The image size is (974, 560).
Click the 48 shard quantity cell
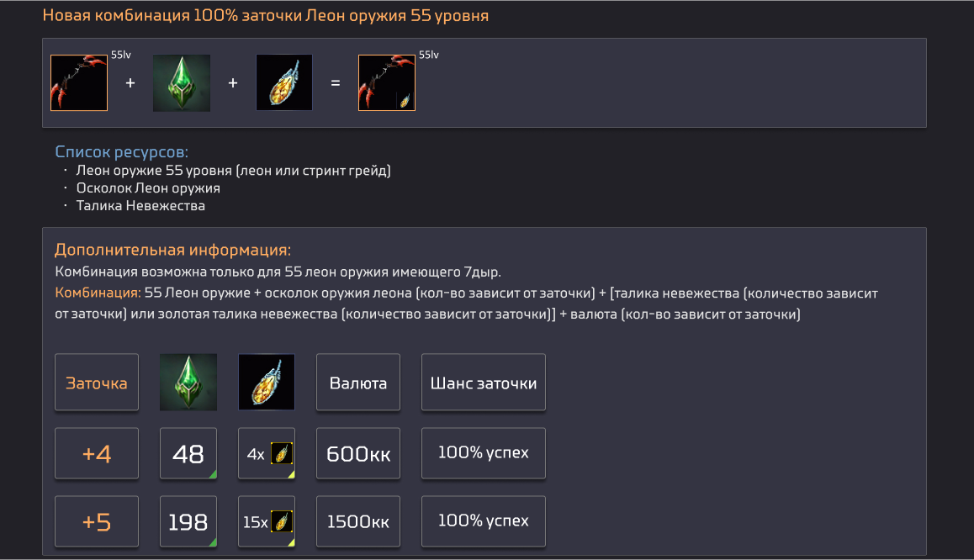[x=188, y=454]
